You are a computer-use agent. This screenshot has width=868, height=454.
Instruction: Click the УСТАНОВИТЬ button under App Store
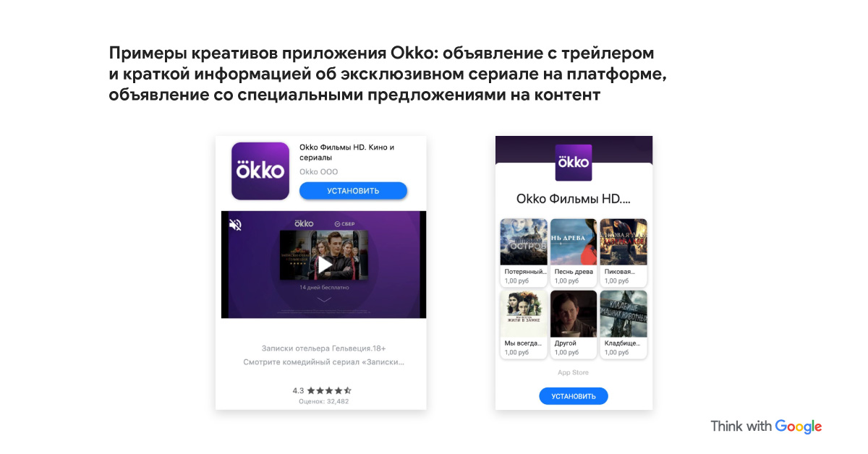coord(574,396)
